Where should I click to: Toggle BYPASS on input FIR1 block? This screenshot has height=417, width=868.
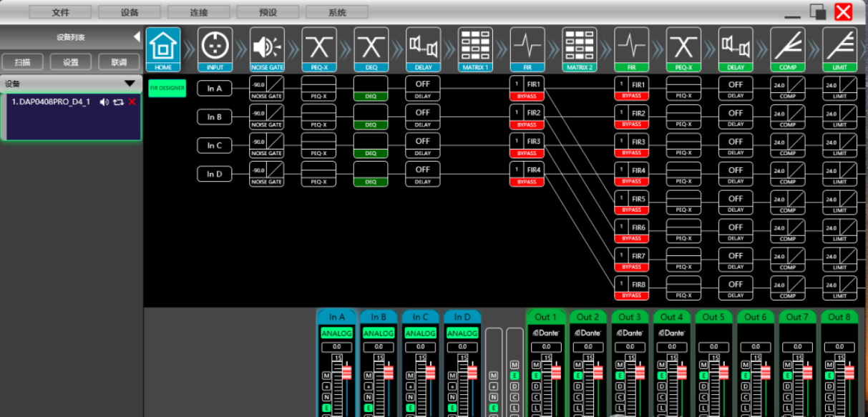click(x=527, y=97)
